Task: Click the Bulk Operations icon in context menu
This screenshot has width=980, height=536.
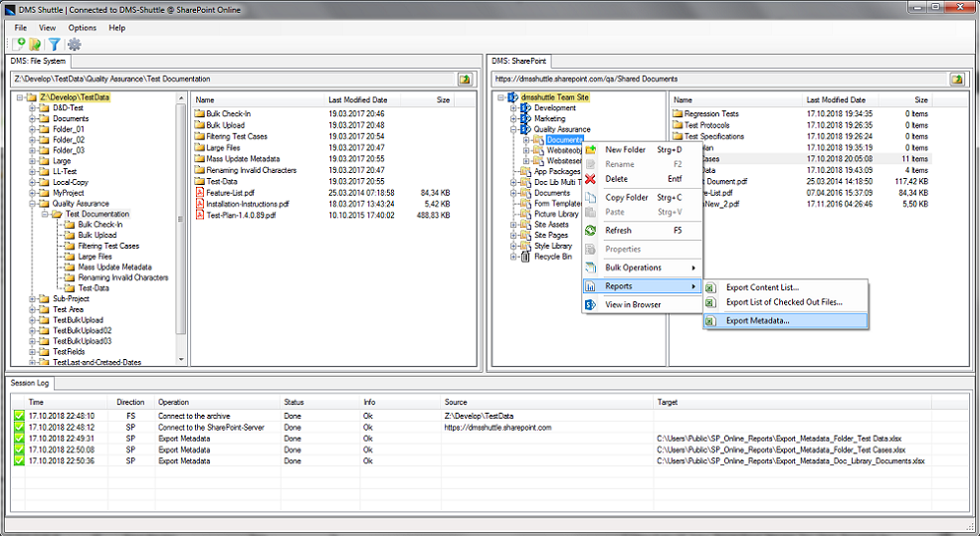Action: (590, 268)
